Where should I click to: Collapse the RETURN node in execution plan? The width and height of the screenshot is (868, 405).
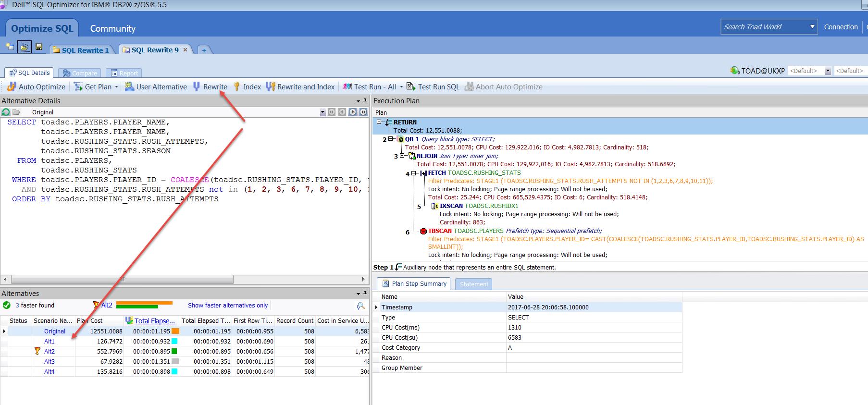[379, 122]
